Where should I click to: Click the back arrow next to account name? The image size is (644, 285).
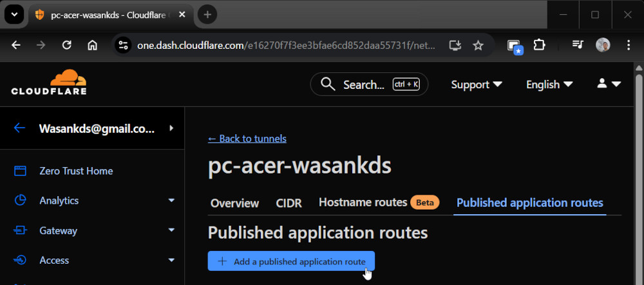tap(19, 128)
